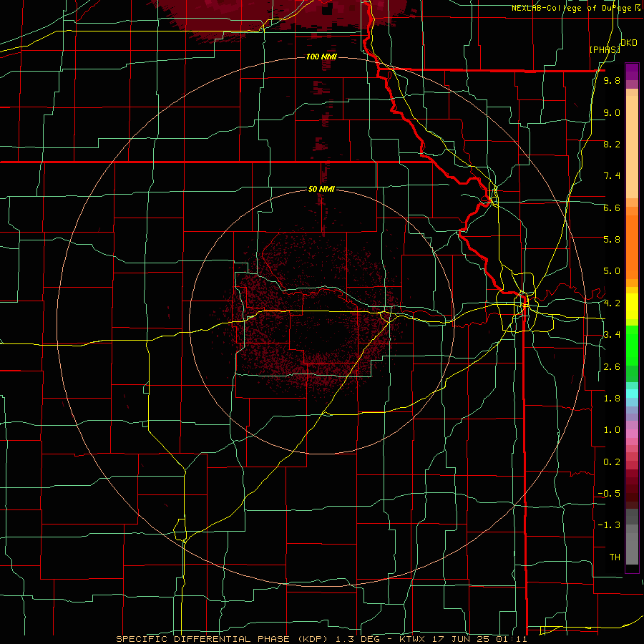Click the orange segment of the color bar

[x=632, y=248]
